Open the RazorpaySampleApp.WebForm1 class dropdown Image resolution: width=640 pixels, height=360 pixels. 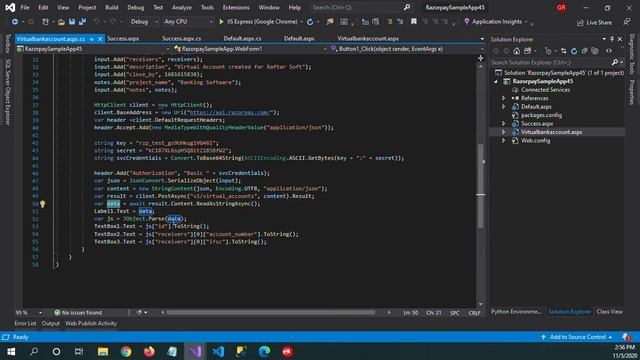[250, 49]
